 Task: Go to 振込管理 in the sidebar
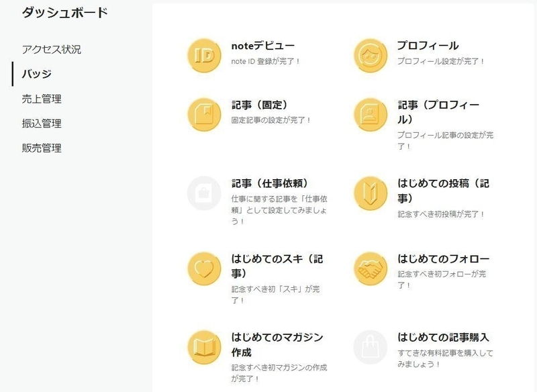(42, 124)
